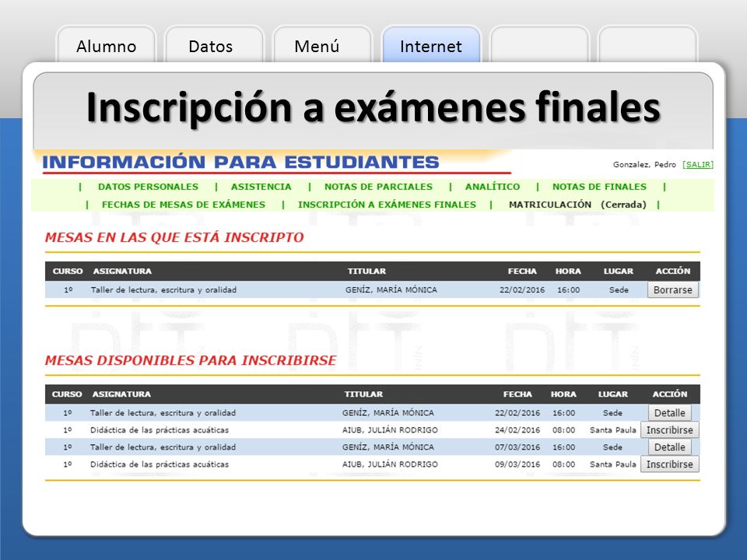Click heading MESAS EN LAS QUE ESTÁ INSCRIPTO
The width and height of the screenshot is (747, 560).
click(x=174, y=237)
